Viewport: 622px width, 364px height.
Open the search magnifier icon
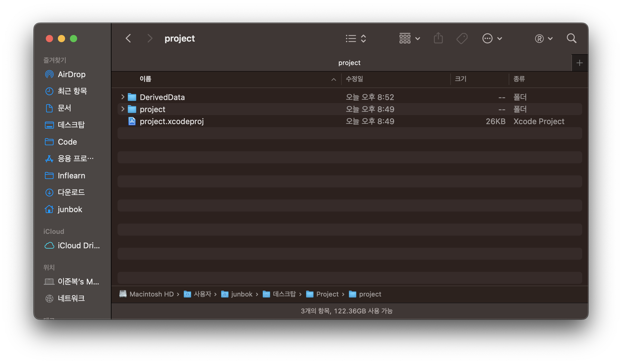click(x=571, y=39)
